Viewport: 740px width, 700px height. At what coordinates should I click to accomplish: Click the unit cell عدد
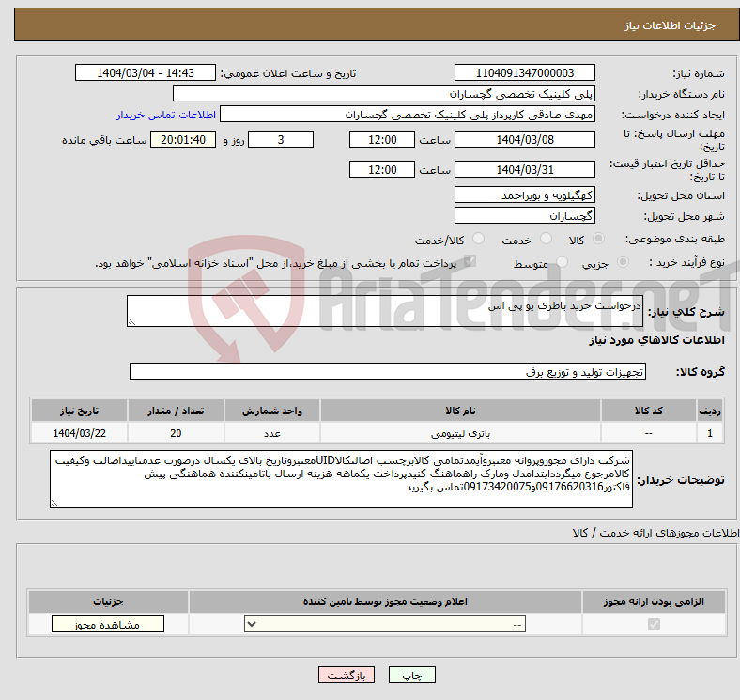272,433
